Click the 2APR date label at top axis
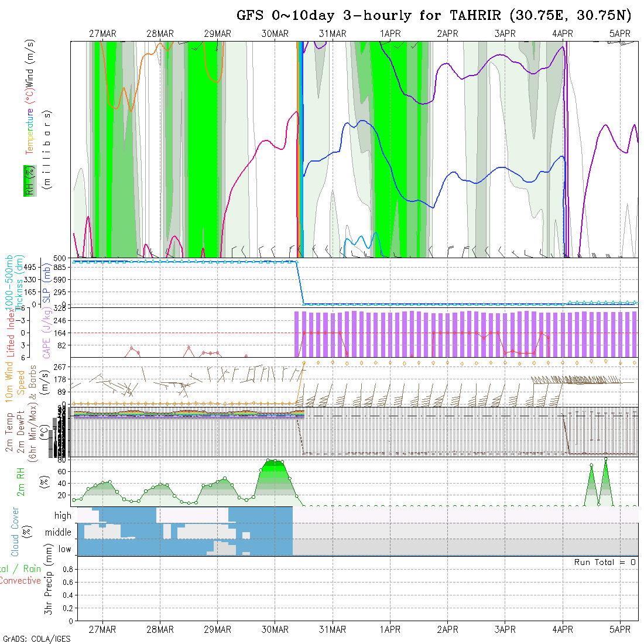This screenshot has height=644, width=644. (x=447, y=34)
